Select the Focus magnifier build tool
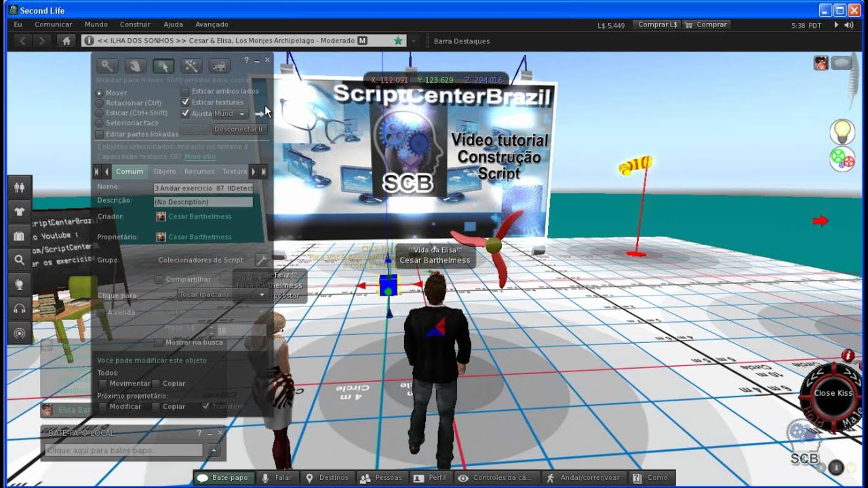This screenshot has width=868, height=488. click(107, 66)
